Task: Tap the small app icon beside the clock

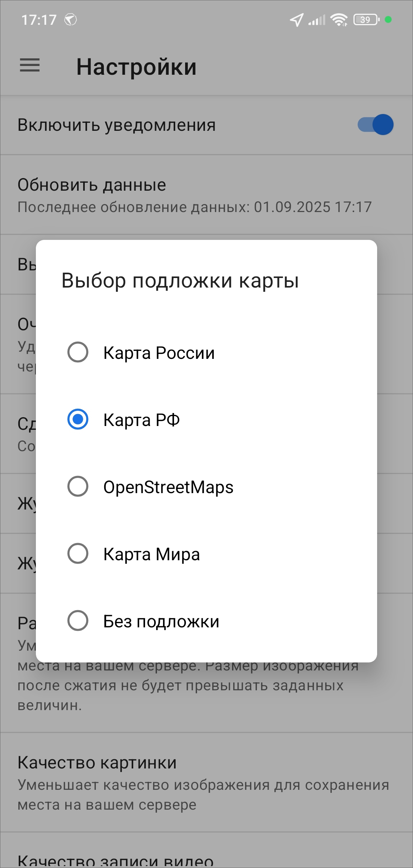Action: click(71, 19)
